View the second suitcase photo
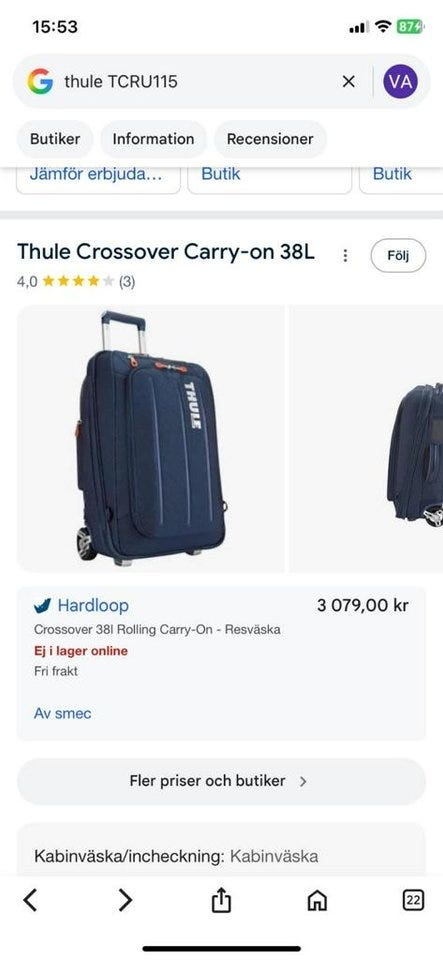443x960 pixels. [367, 438]
